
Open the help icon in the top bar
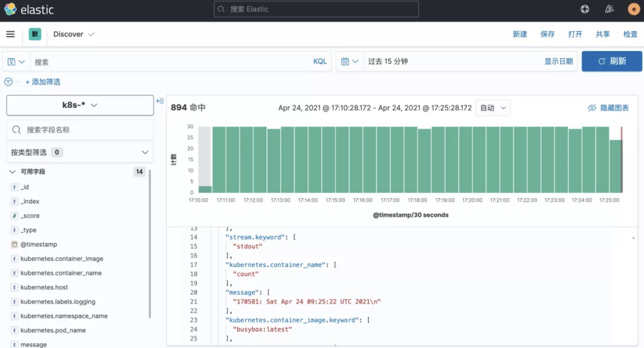tap(585, 9)
